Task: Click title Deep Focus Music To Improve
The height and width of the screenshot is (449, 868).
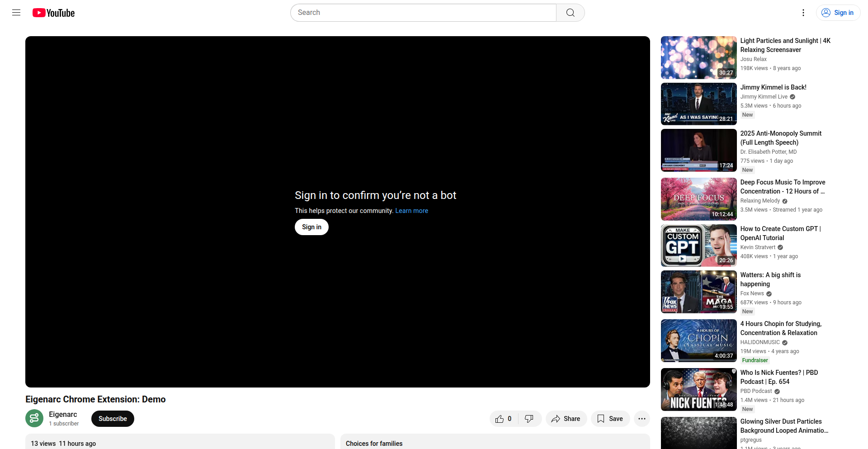Action: coord(783,187)
